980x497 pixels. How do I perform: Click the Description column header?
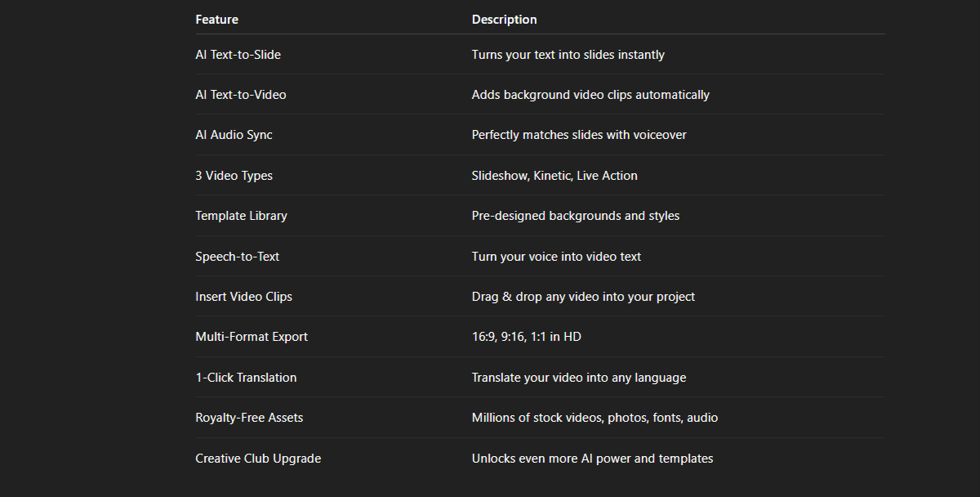click(x=505, y=19)
